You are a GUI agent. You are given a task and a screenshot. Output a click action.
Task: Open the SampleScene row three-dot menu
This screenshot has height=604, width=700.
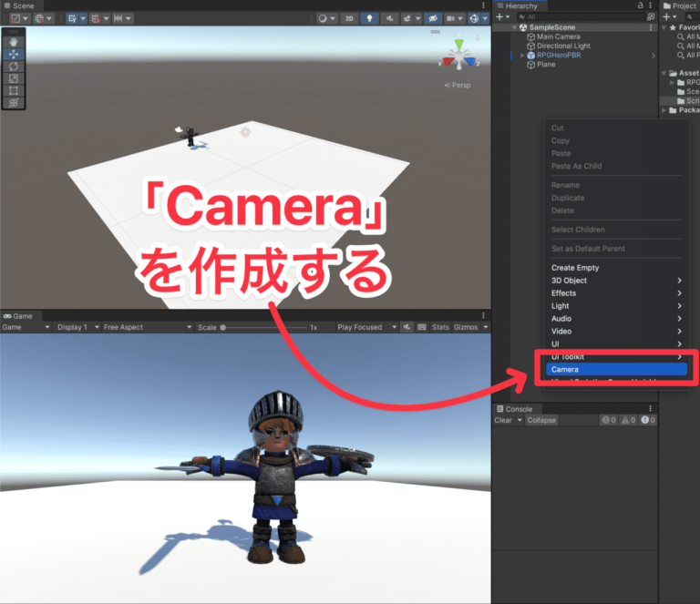651,27
